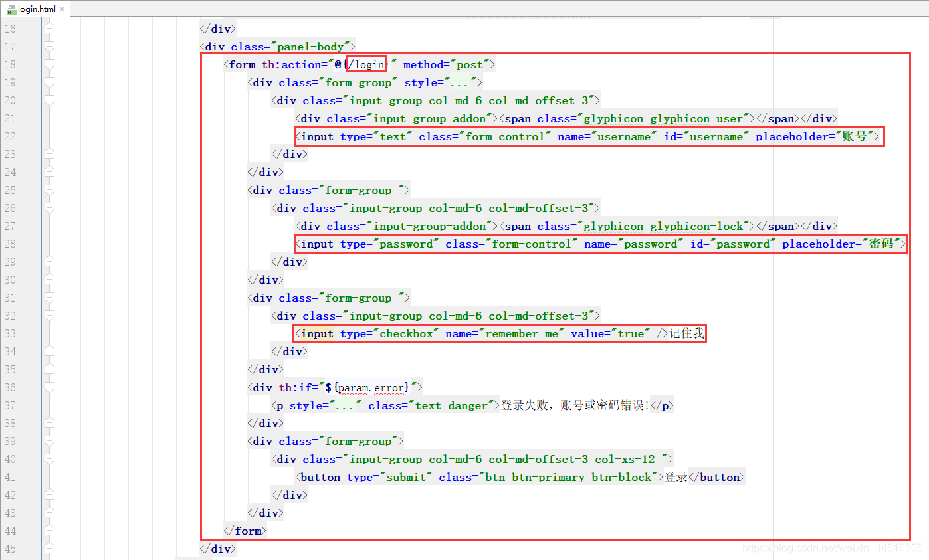Click the type="checkbox" attribute
This screenshot has height=560, width=929.
tap(389, 333)
